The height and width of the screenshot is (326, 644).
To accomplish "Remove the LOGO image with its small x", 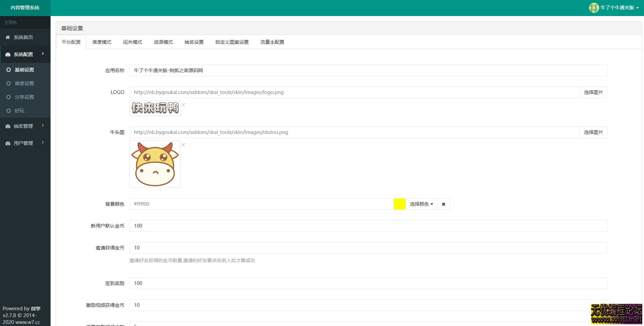I will click(x=183, y=105).
